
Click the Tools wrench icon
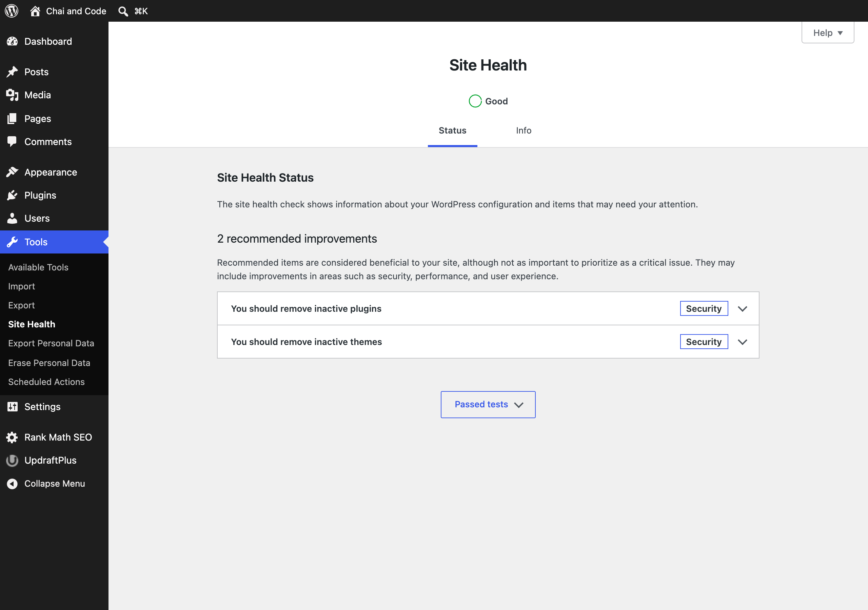click(x=12, y=242)
